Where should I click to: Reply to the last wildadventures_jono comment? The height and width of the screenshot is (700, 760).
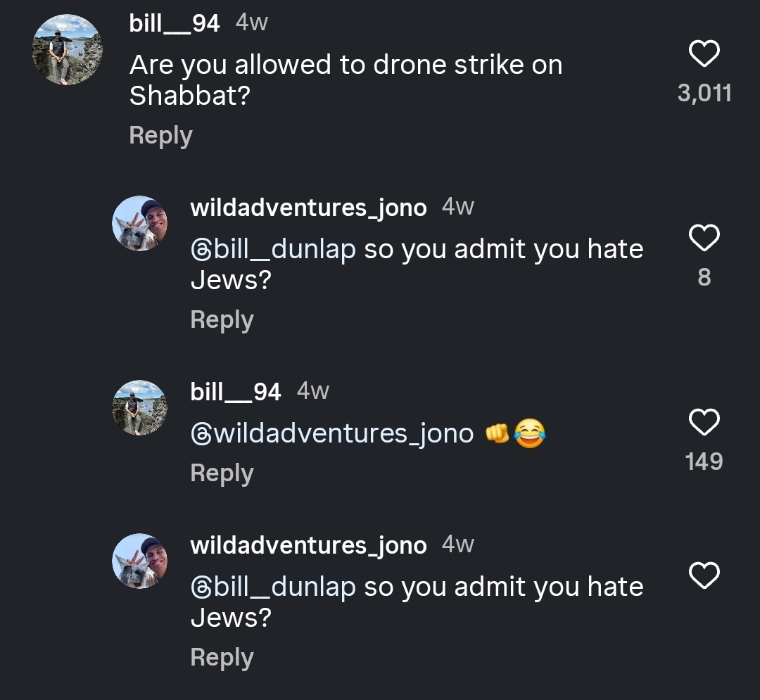222,658
